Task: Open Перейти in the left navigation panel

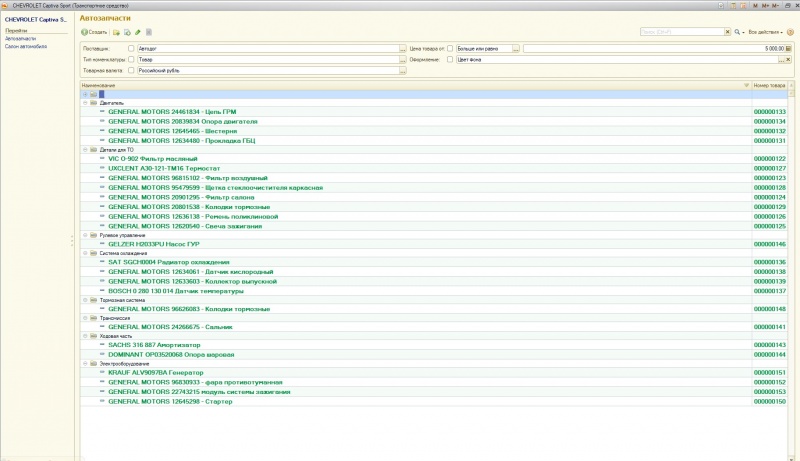Action: [x=16, y=31]
